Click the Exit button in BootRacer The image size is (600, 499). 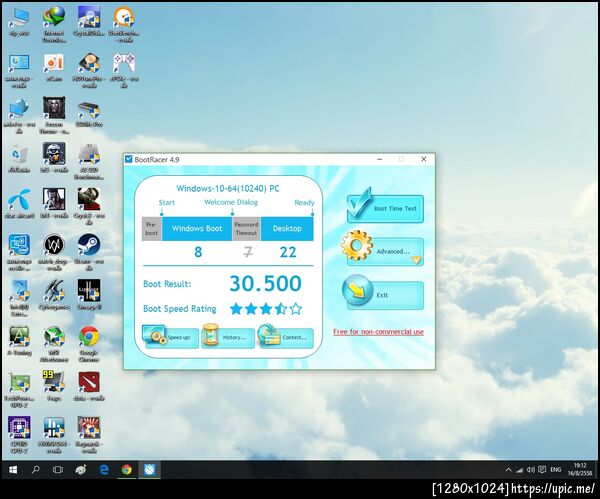(383, 294)
